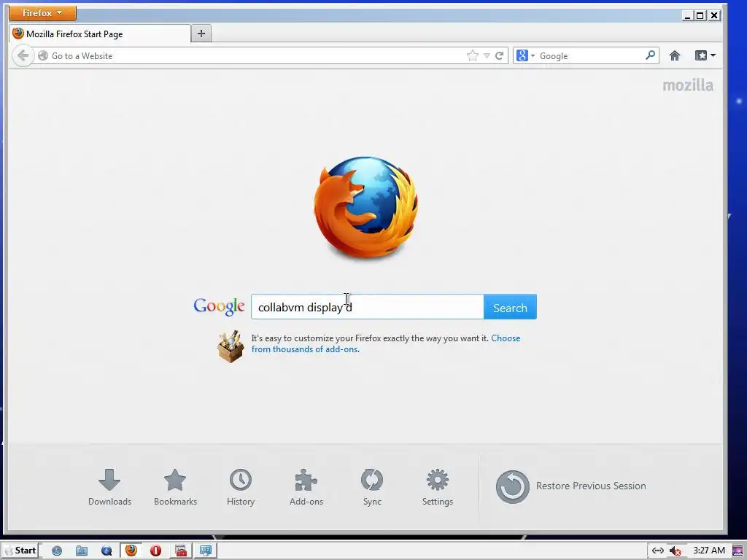This screenshot has height=560, width=747.
Task: Click the network tray icon
Action: 658,551
